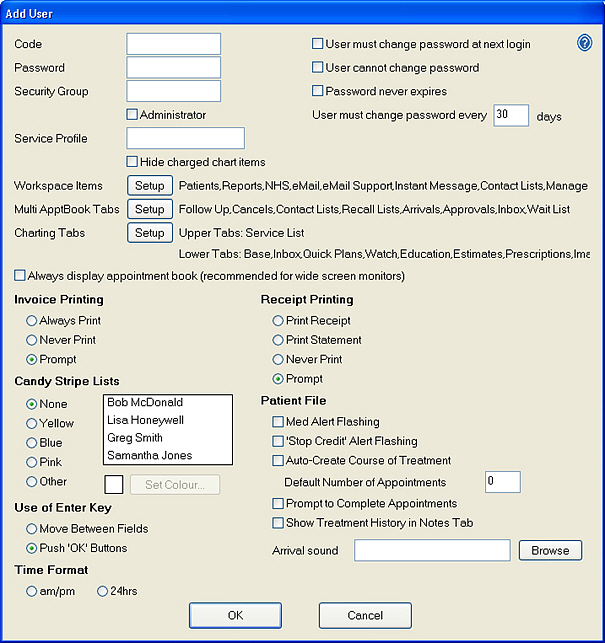Click the Arrival sound path field
605x643 pixels.
pyautogui.click(x=432, y=550)
